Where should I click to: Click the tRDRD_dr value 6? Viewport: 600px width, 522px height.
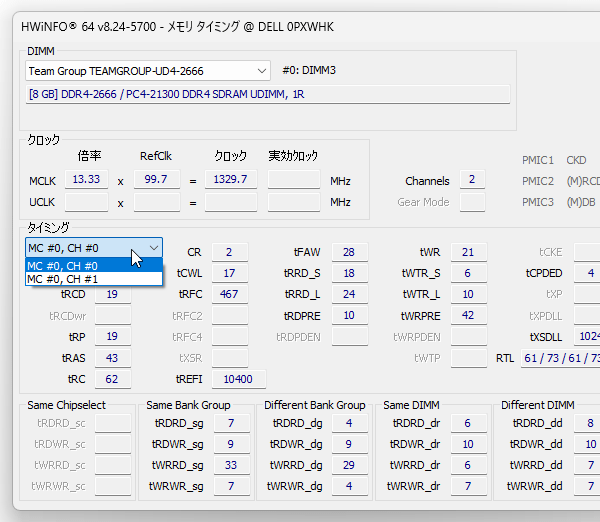(469, 423)
